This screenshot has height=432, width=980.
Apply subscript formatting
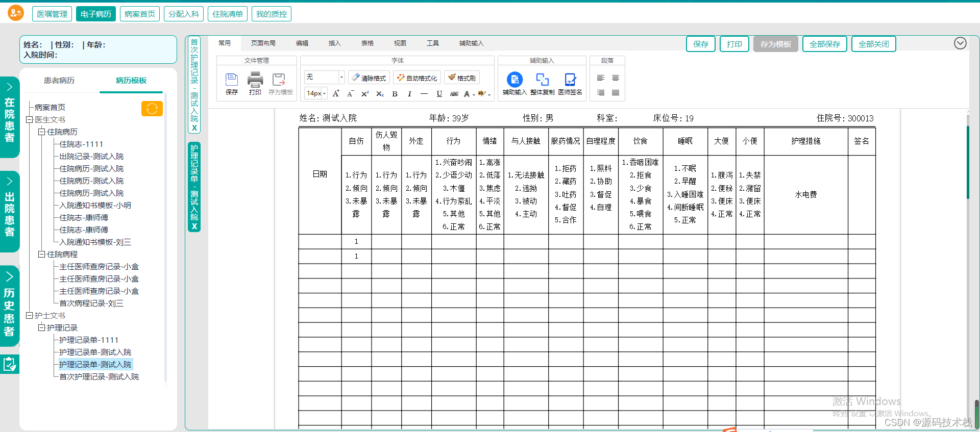pyautogui.click(x=380, y=93)
